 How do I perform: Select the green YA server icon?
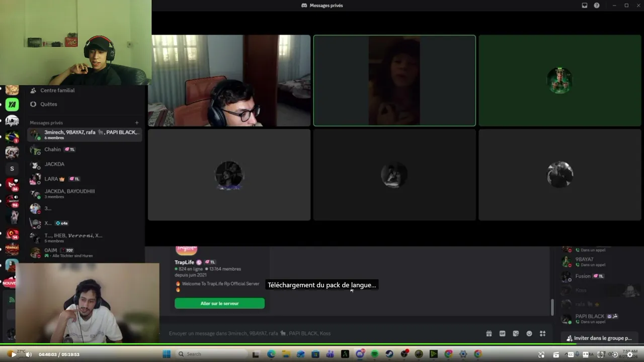tap(12, 105)
